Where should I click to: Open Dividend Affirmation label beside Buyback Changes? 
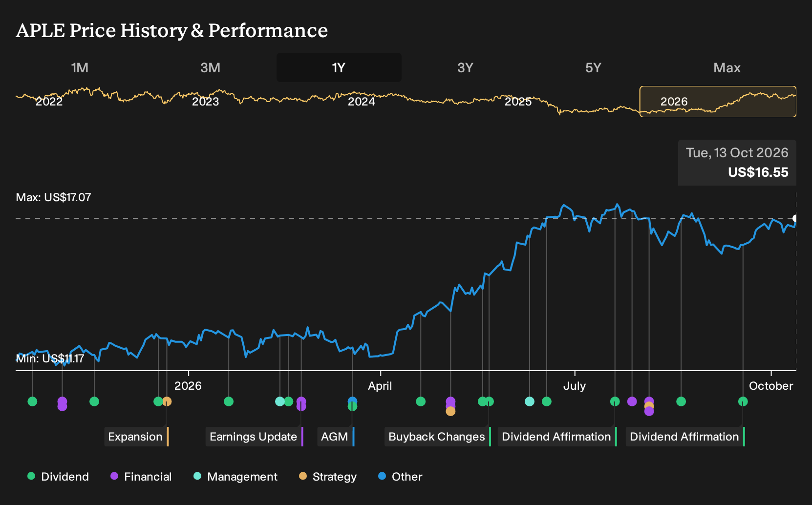click(x=557, y=437)
